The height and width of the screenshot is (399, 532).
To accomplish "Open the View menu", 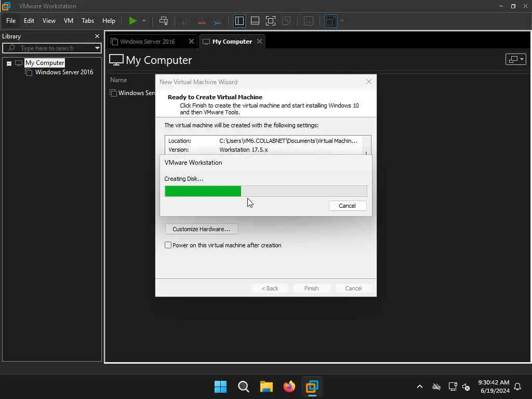I will 49,21.
